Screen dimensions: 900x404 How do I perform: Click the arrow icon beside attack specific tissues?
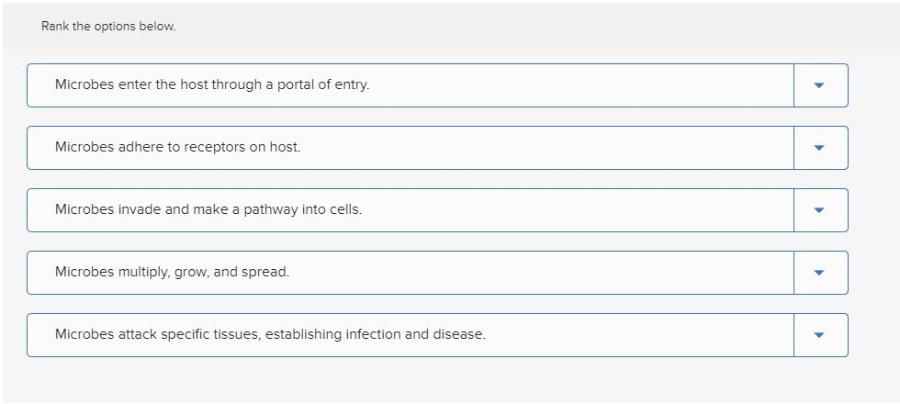821,335
